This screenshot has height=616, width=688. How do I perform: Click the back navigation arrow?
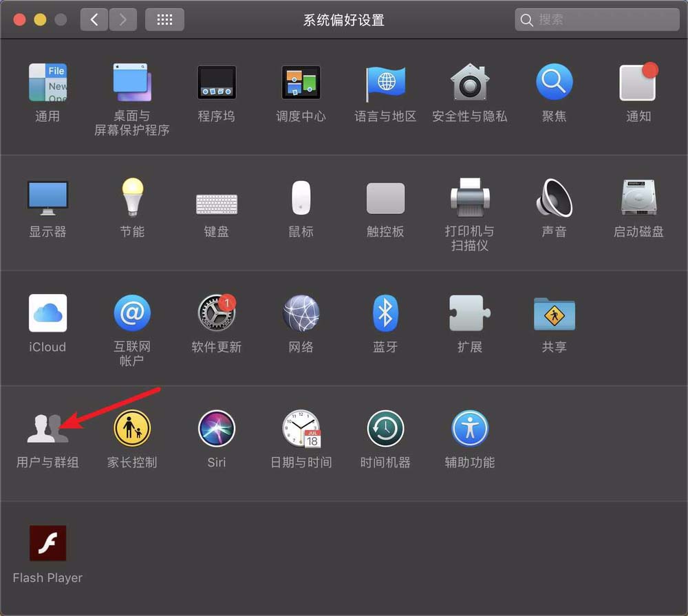click(x=94, y=19)
